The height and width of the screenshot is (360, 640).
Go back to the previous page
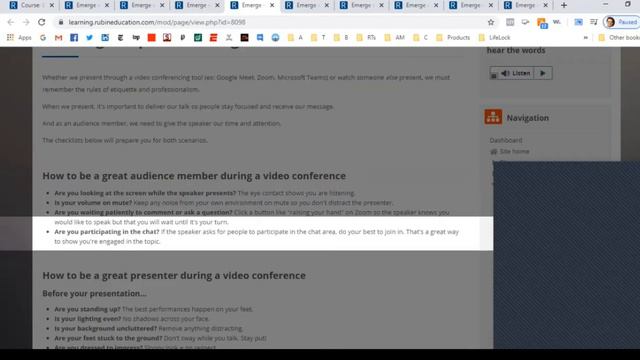coord(11,22)
